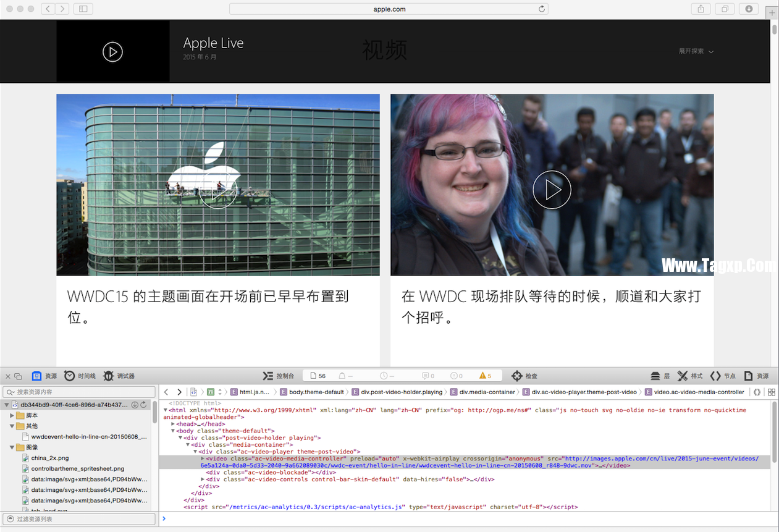Click the Safari share icon in toolbar

point(701,9)
